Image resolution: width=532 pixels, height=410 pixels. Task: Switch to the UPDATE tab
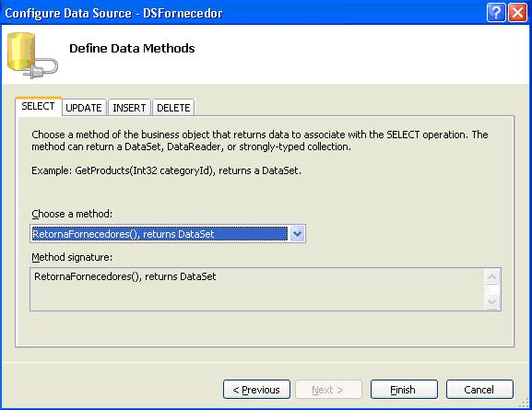point(84,108)
